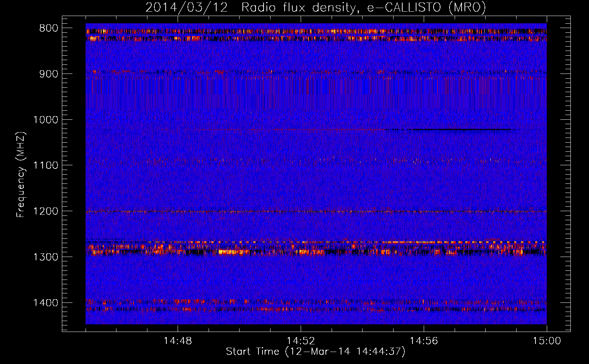
Task: Select the 1400 frequency tick label
Action: pos(46,303)
